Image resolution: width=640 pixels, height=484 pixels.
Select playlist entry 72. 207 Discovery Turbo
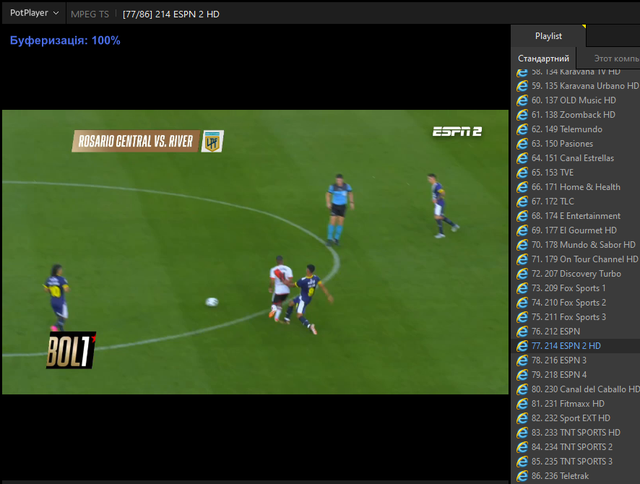576,274
